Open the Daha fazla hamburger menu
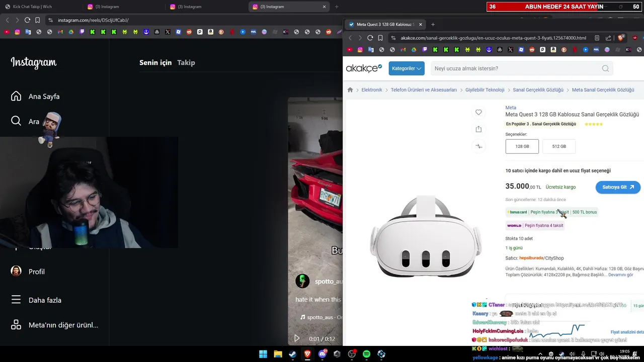Screen dimensions: 644x362 pos(36,300)
